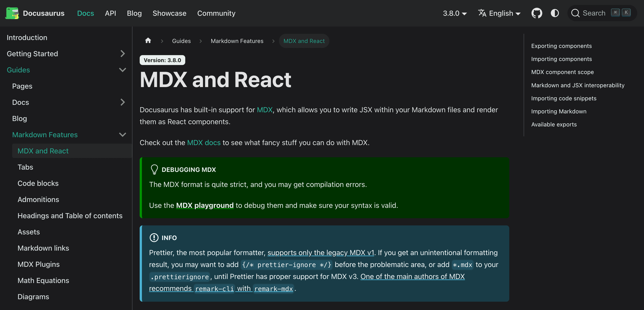Open the 3.8.0 version dropdown

(455, 13)
